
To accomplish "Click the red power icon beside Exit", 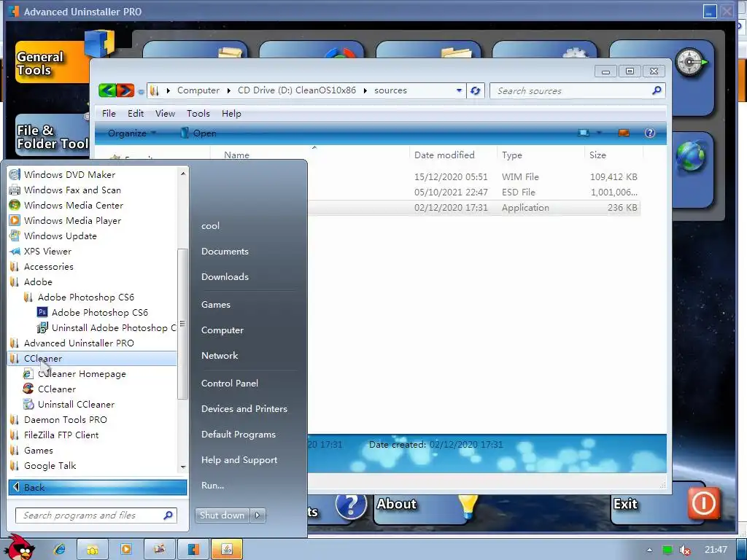I will coord(704,503).
